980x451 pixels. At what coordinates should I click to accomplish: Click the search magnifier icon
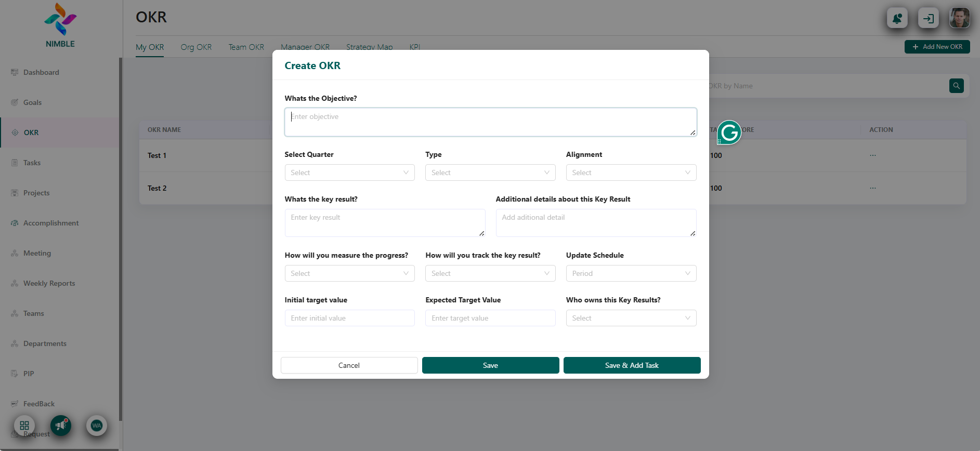point(956,86)
